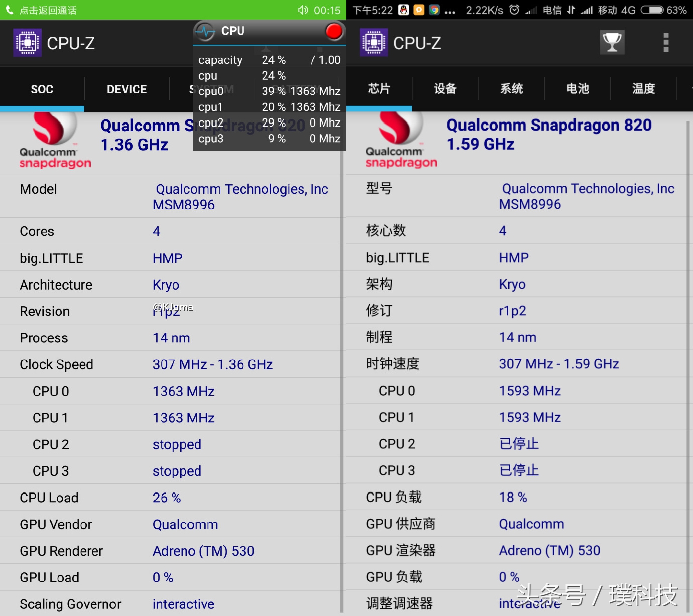Click the Scaling Governor value interactive

point(184,604)
